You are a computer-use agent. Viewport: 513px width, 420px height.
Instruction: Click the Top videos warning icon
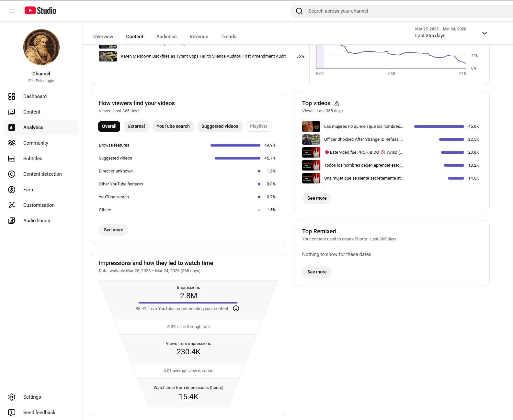click(337, 103)
